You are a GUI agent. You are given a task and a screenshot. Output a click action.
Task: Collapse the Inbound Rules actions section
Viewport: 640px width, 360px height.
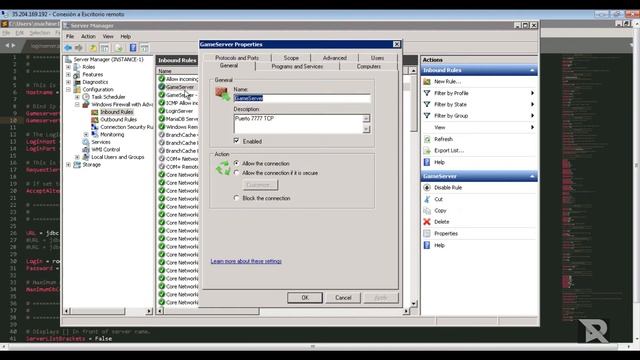pos(532,70)
